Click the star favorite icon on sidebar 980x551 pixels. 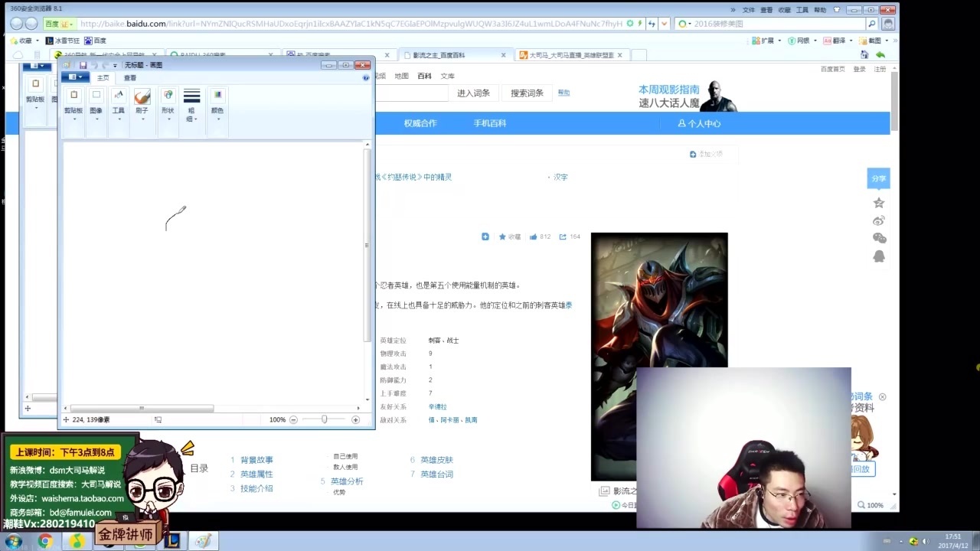(879, 203)
